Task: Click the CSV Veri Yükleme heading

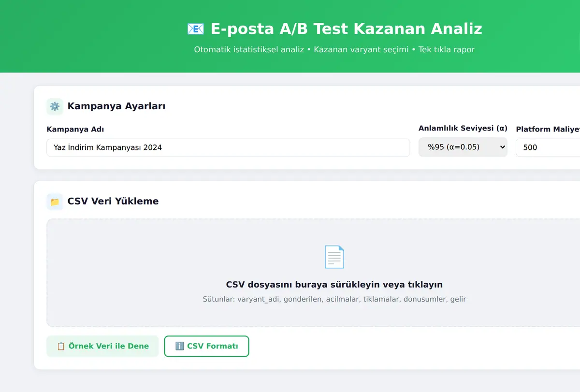Action: point(113,202)
